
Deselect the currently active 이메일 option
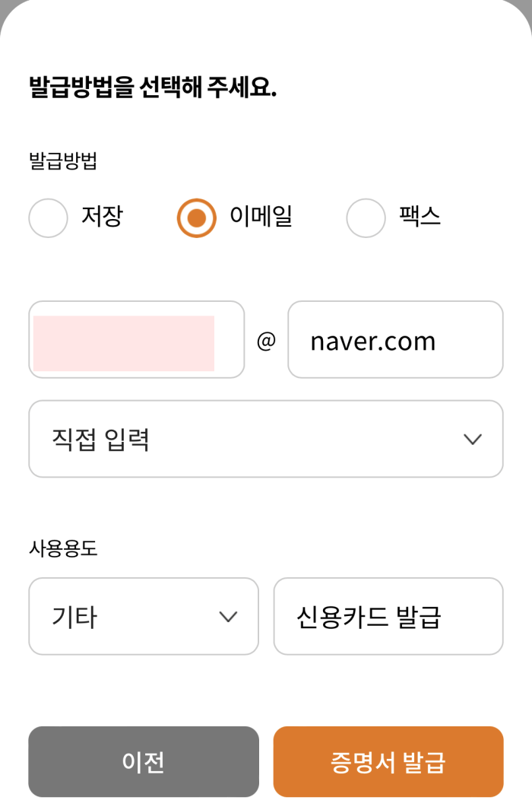[x=196, y=218]
